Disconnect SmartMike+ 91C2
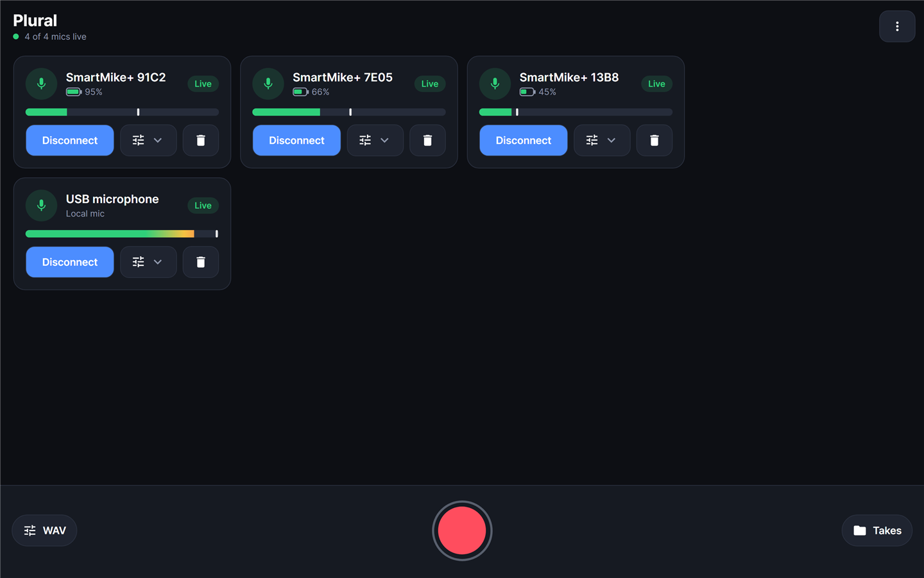Image resolution: width=924 pixels, height=578 pixels. (70, 140)
